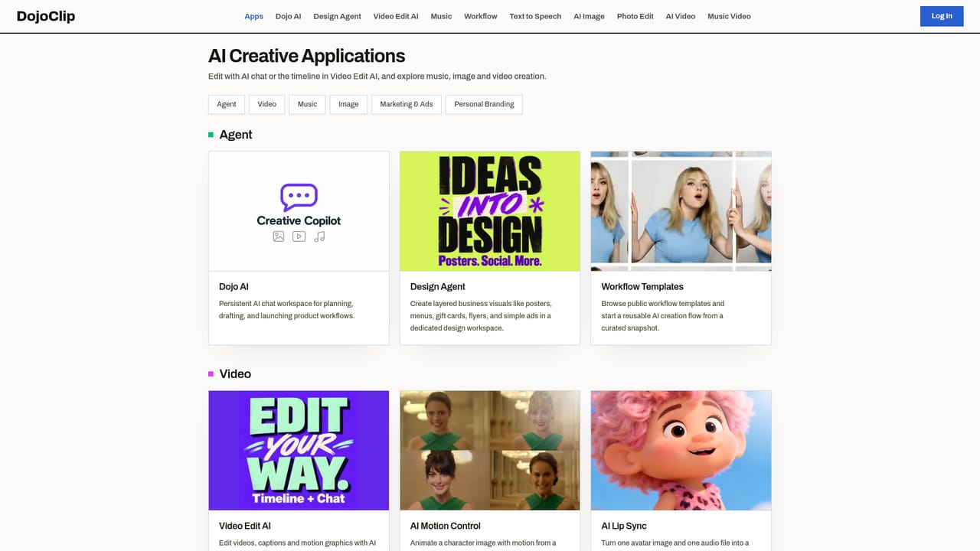Image resolution: width=980 pixels, height=551 pixels.
Task: Go to Text to Speech page
Action: click(x=535, y=16)
